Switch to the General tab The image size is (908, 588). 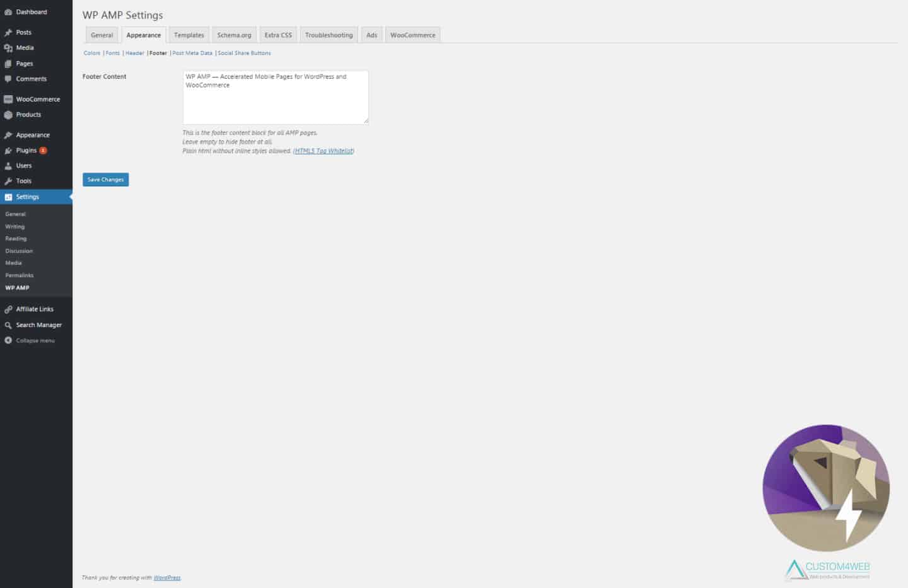tap(102, 35)
